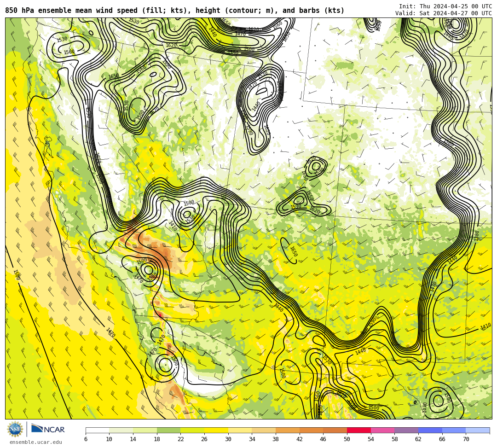
Task: Pick the 62-66 kts blue legend swatch
Action: pos(430,430)
